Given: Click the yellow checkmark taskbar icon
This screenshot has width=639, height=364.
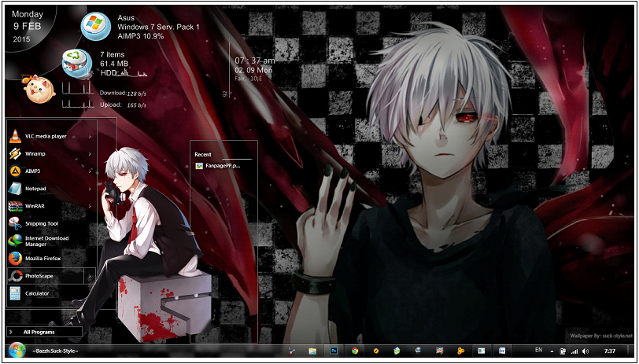Looking at the screenshot, I should 376,351.
